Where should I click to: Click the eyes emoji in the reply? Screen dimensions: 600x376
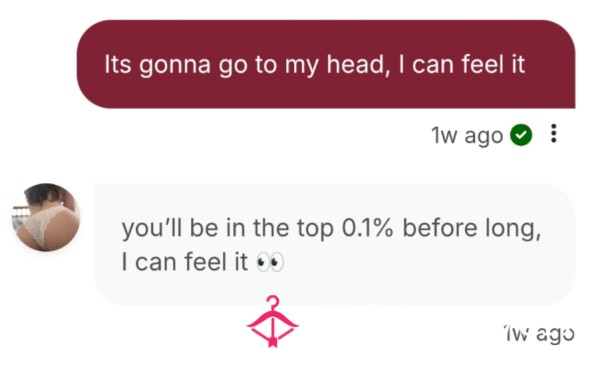click(x=270, y=262)
